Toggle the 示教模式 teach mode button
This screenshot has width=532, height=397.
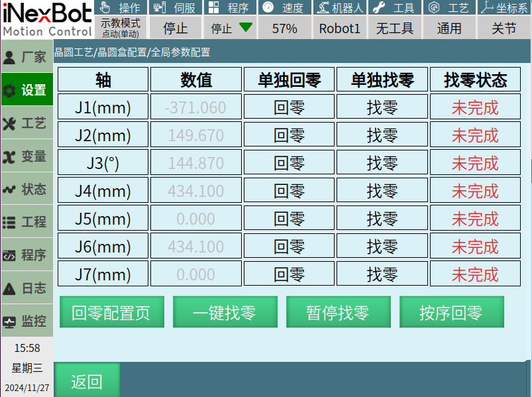pyautogui.click(x=120, y=27)
